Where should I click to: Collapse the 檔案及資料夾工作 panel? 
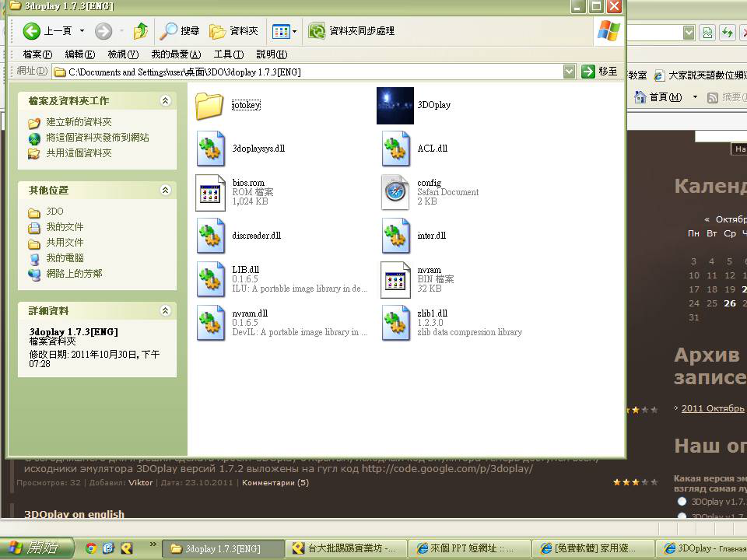coord(165,100)
